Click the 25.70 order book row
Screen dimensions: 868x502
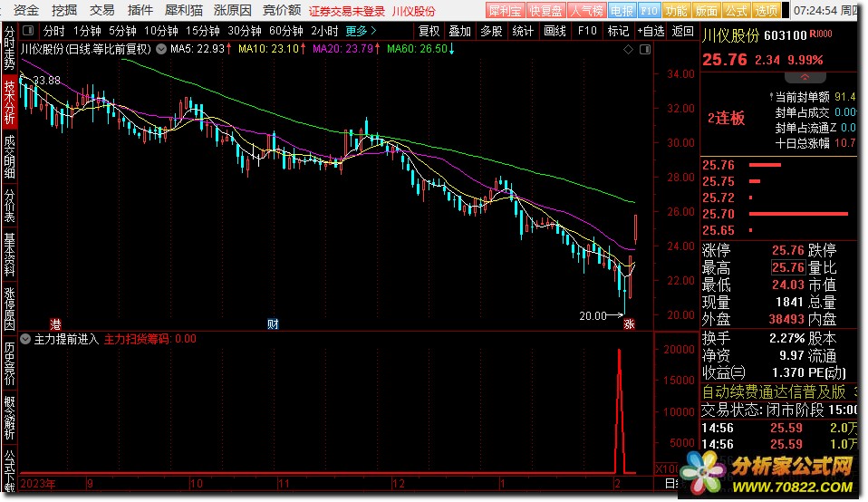click(778, 214)
